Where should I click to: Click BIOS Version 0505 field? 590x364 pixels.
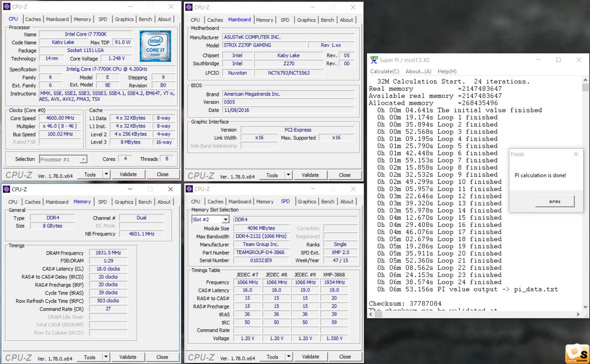tap(289, 102)
